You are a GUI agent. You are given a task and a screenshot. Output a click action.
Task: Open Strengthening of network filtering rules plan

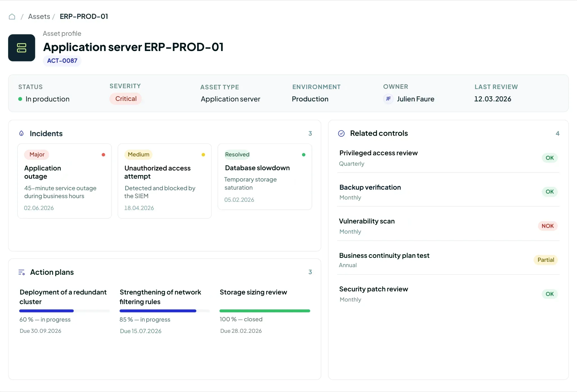(160, 297)
